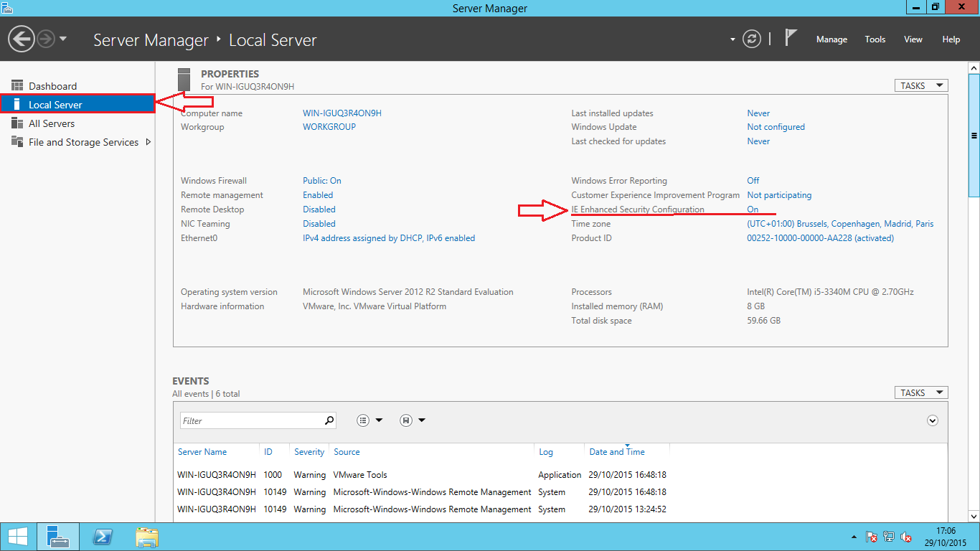
Task: Click the Time zone Brussels, Copenhagen link
Action: pyautogui.click(x=840, y=224)
